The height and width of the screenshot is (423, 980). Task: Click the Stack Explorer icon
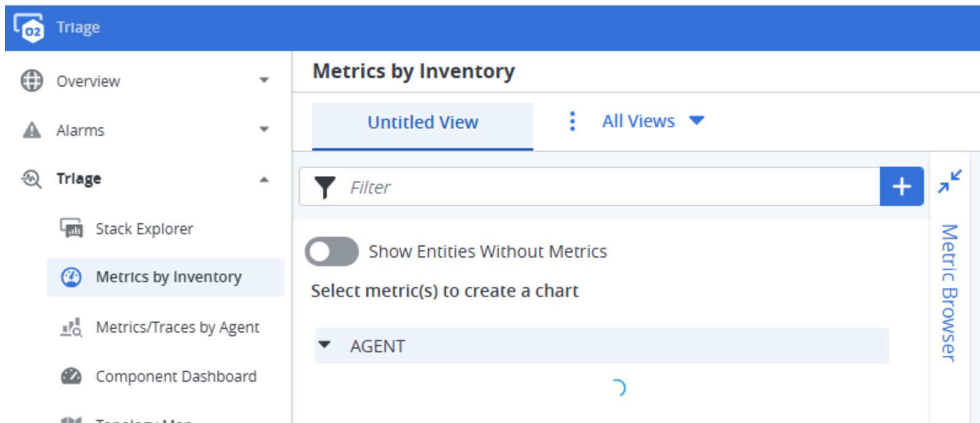(x=71, y=228)
